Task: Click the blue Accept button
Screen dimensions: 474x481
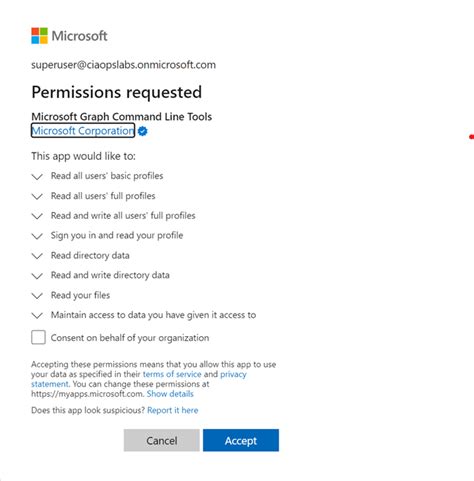Action: click(241, 440)
